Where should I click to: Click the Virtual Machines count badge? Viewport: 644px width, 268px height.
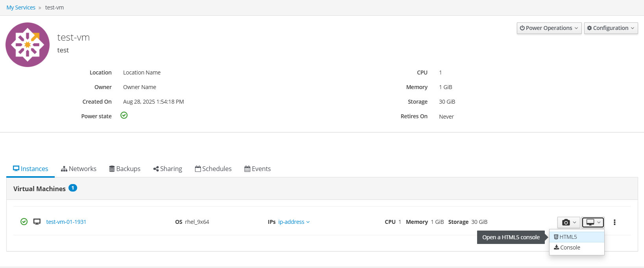(x=73, y=188)
